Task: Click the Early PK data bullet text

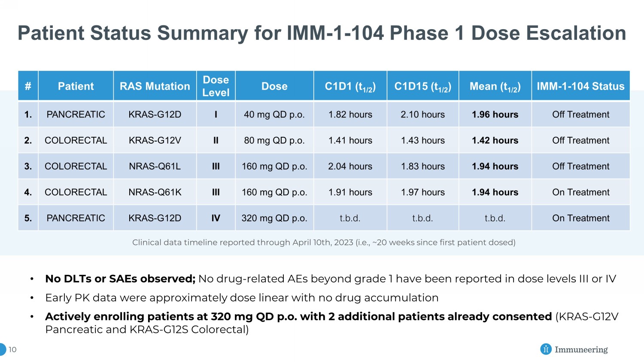Action: click(242, 298)
